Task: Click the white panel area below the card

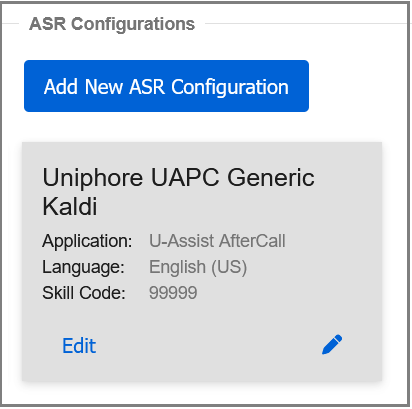Action: 202,393
